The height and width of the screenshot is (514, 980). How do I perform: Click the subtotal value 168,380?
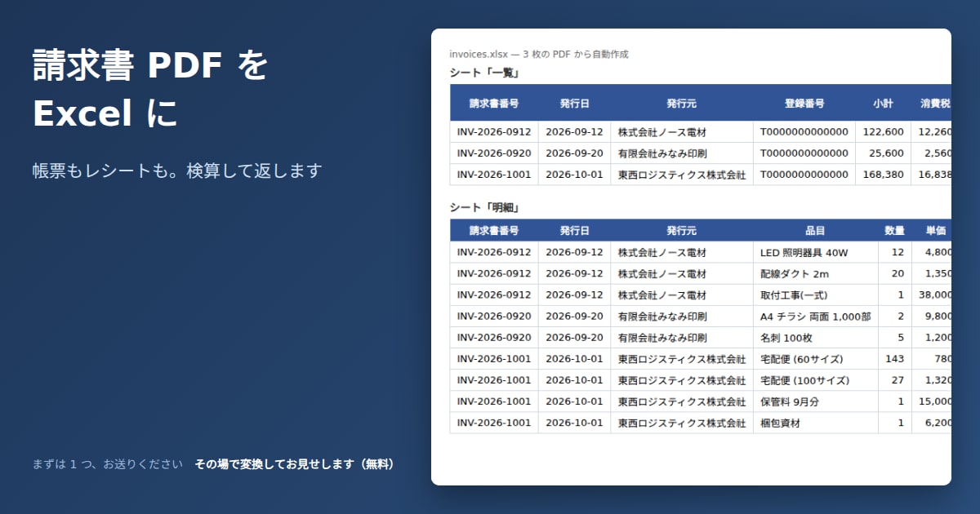[884, 175]
